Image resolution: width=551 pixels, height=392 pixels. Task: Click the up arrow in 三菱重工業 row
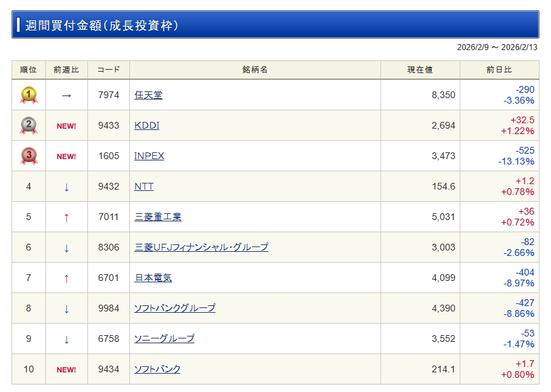[x=66, y=217]
